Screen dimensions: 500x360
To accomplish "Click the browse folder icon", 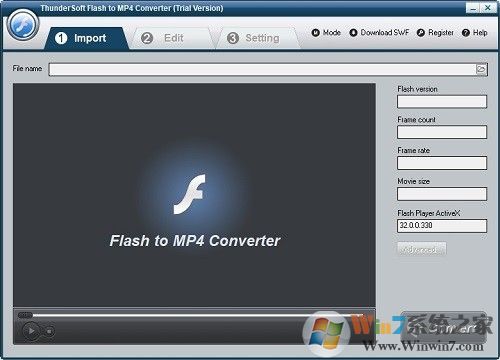I will [481, 69].
